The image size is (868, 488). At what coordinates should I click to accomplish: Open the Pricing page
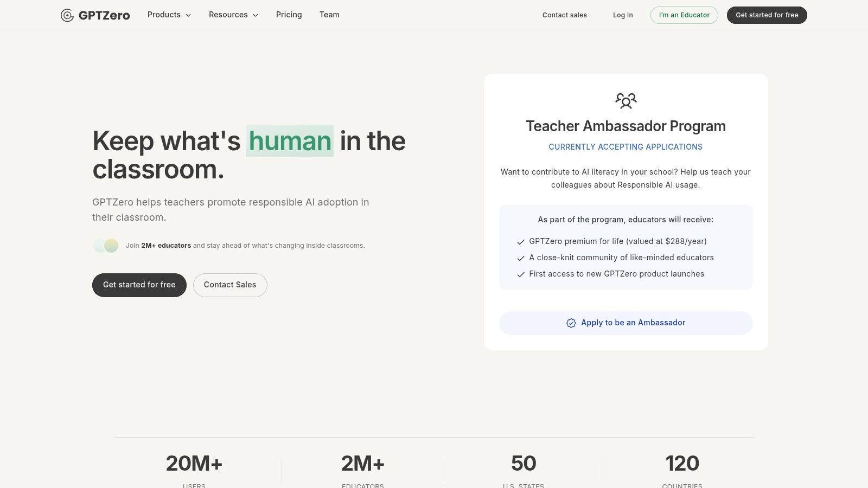pyautogui.click(x=289, y=15)
